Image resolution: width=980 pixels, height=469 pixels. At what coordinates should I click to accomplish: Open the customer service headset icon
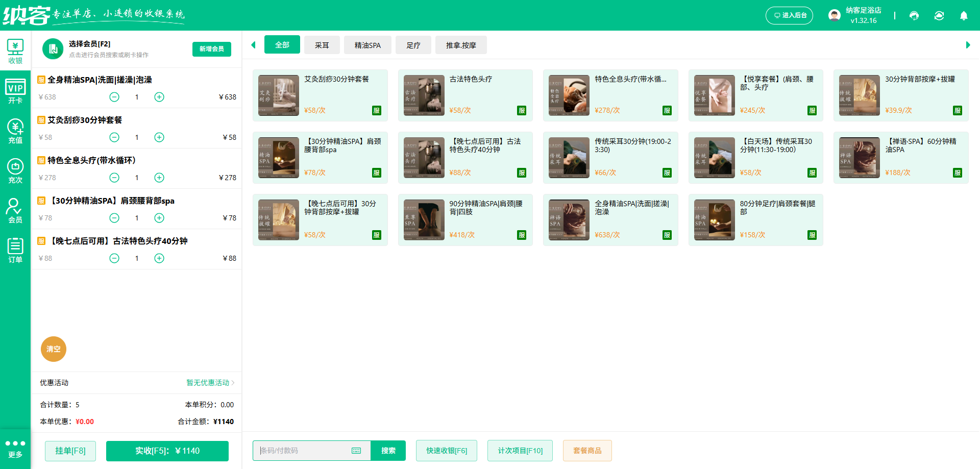coord(914,16)
